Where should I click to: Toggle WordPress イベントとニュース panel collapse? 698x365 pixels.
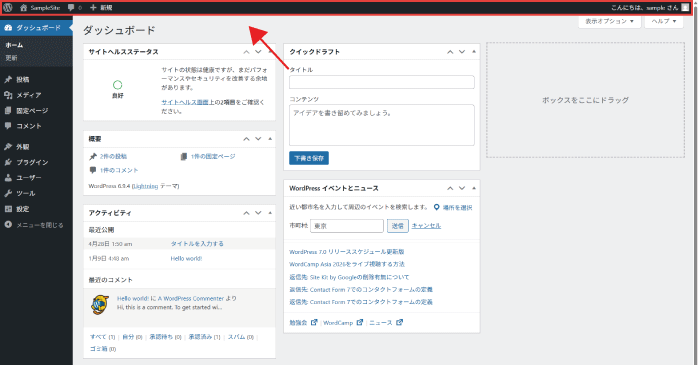474,188
